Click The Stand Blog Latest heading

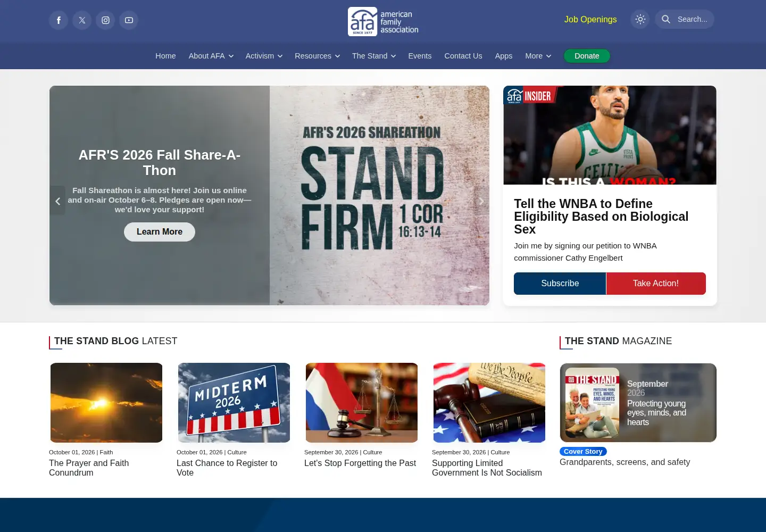point(116,341)
